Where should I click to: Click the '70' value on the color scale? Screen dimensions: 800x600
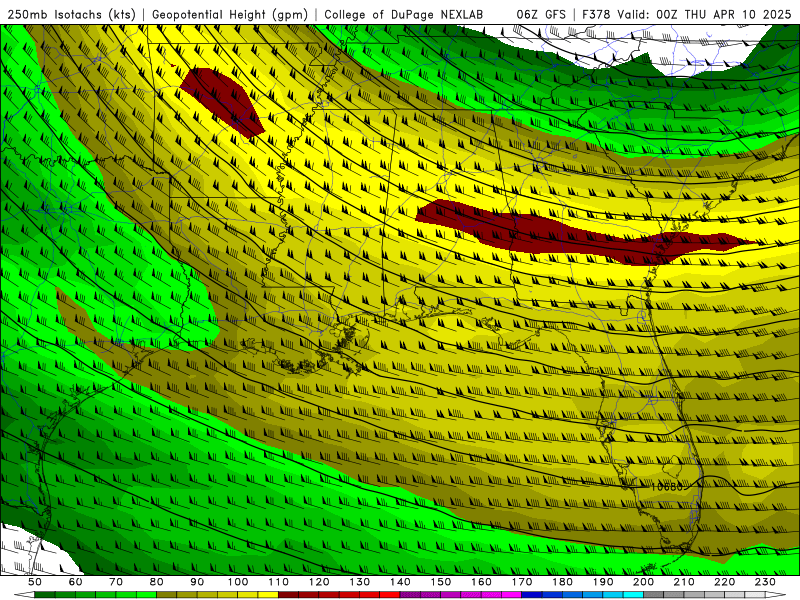coord(116,582)
